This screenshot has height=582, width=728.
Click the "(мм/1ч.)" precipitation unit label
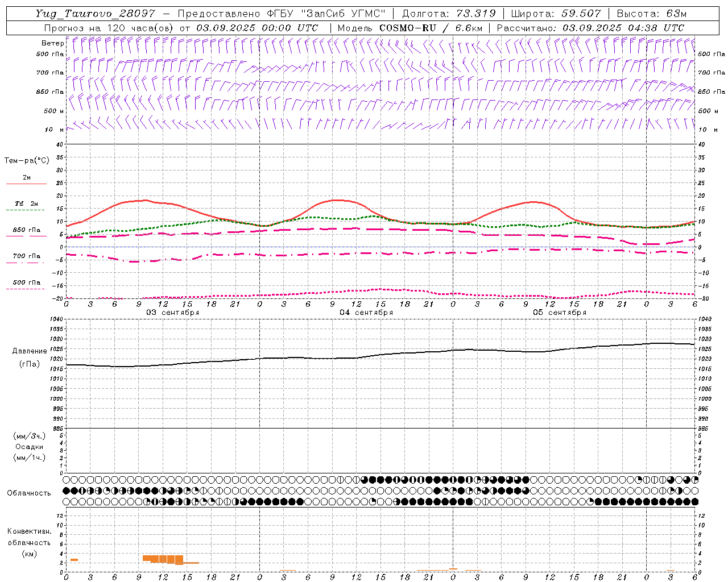click(29, 458)
